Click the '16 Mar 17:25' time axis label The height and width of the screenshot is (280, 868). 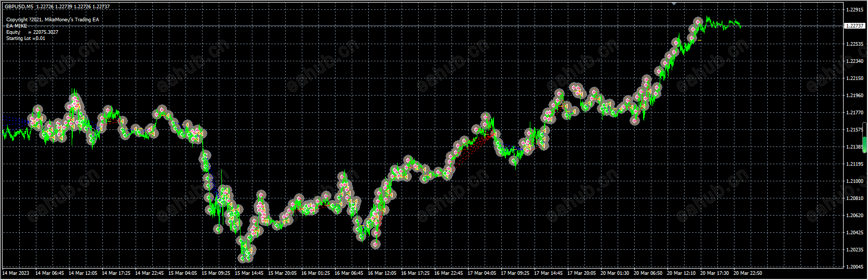(x=416, y=273)
